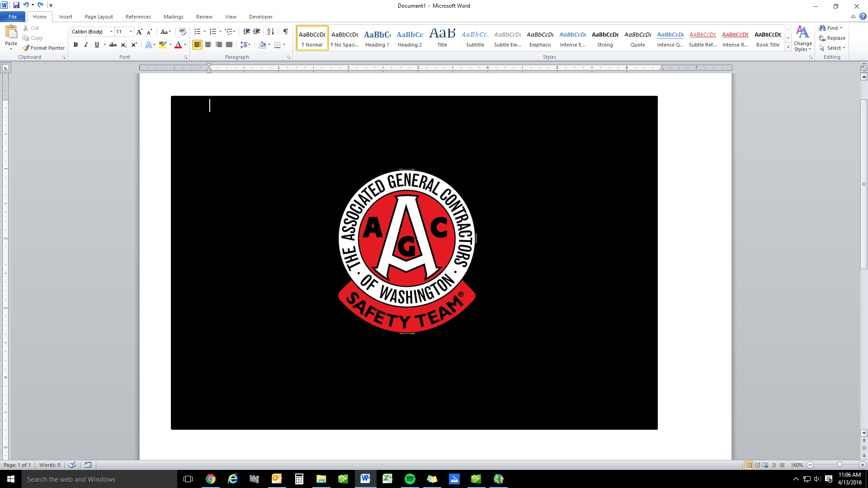Open Spotify from the taskbar
Screen dimensions: 868x488
click(410, 479)
